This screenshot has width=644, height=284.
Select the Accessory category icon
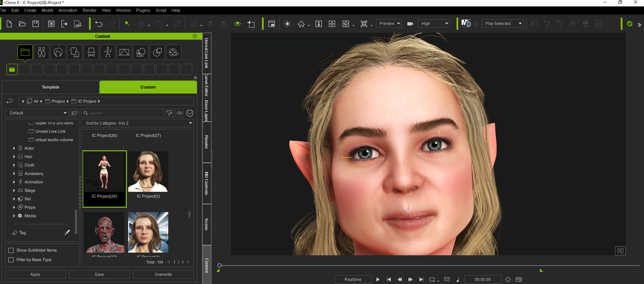point(91,52)
